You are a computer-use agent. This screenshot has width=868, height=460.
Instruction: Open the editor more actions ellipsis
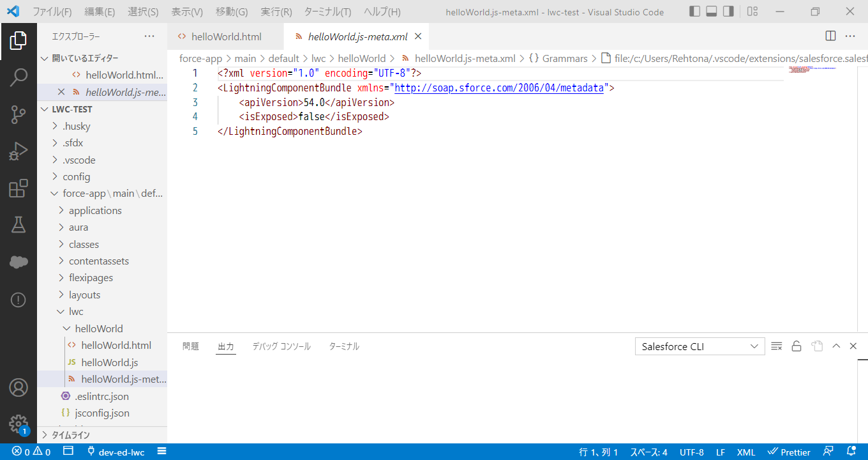click(x=850, y=36)
